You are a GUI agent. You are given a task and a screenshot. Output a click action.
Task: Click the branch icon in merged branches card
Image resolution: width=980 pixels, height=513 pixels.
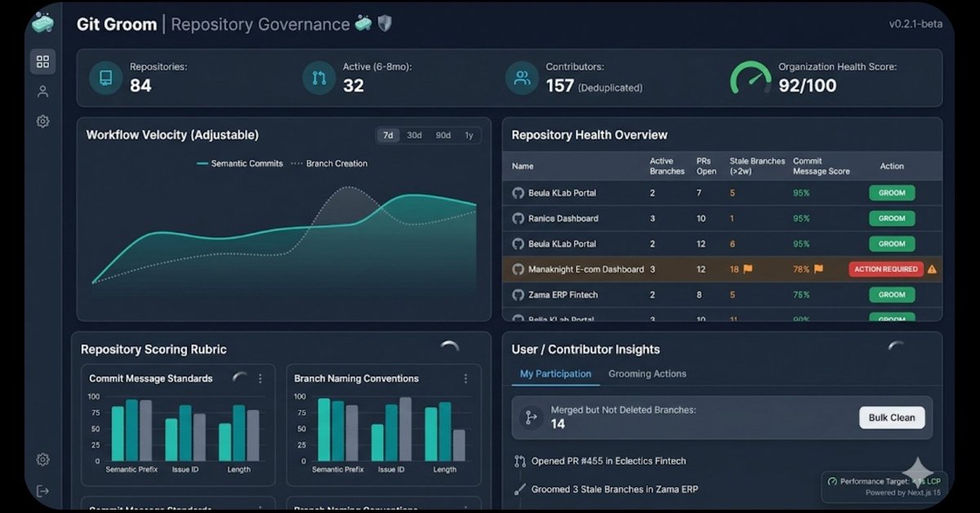click(531, 417)
